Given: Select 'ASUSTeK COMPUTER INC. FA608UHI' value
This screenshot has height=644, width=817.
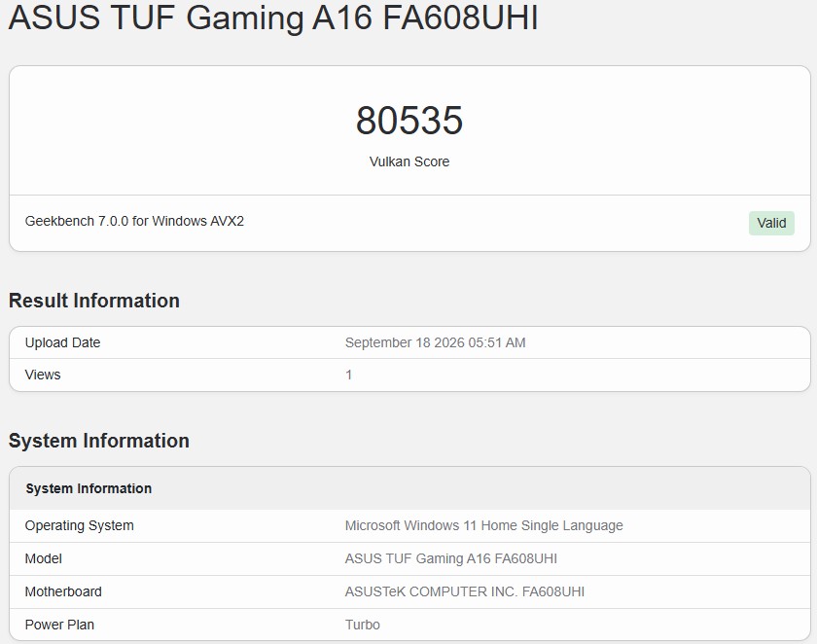Looking at the screenshot, I should pyautogui.click(x=465, y=591).
